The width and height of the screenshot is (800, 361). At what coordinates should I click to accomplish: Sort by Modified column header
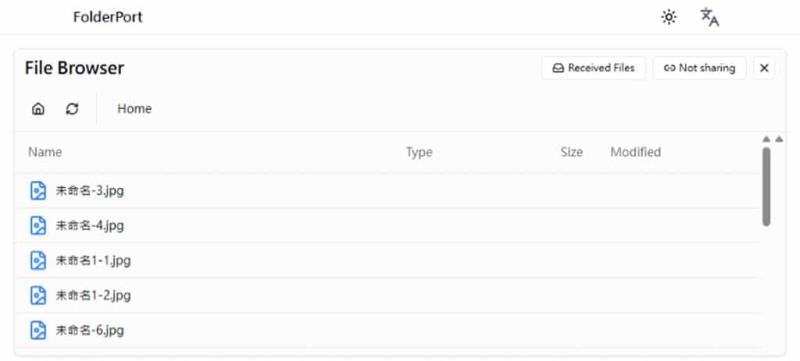(x=636, y=152)
